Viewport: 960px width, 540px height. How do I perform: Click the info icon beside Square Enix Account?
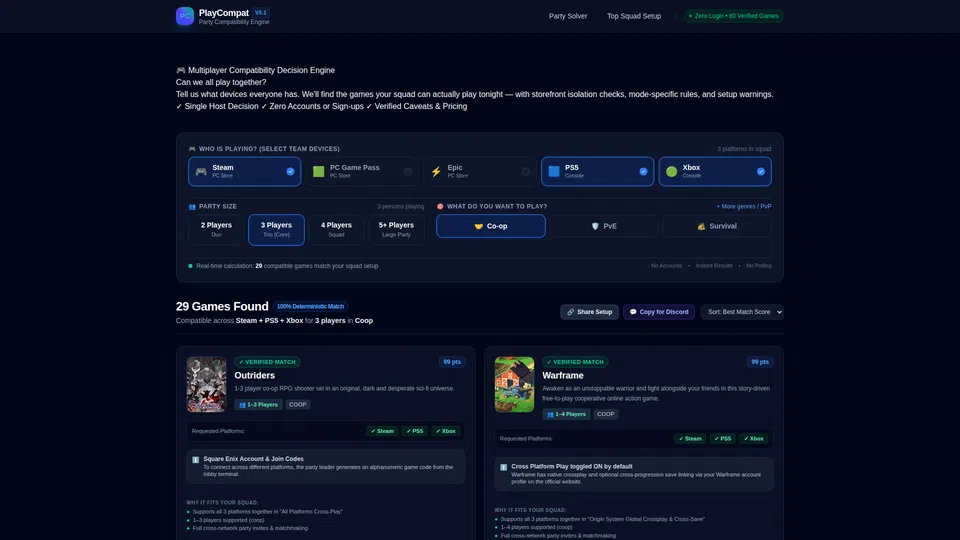tap(195, 459)
